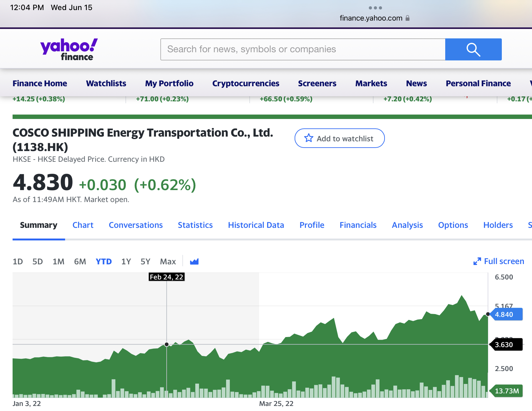Click the As of 11:49AM HKT market status
This screenshot has width=532, height=411.
point(71,200)
